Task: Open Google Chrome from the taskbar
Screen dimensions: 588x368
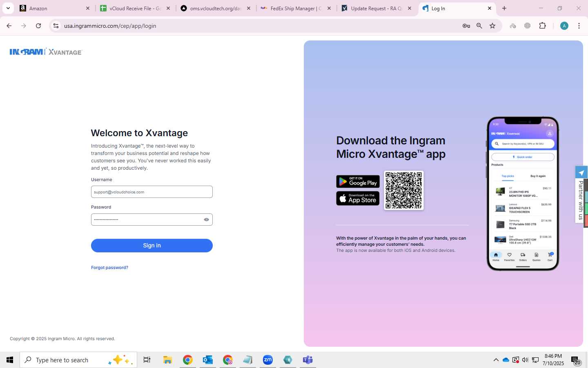Action: coord(187,360)
